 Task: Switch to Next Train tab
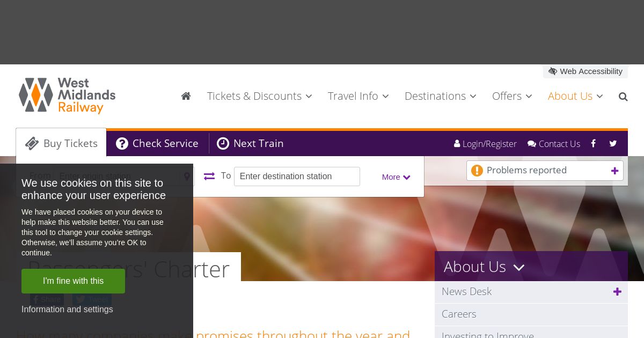point(250,143)
